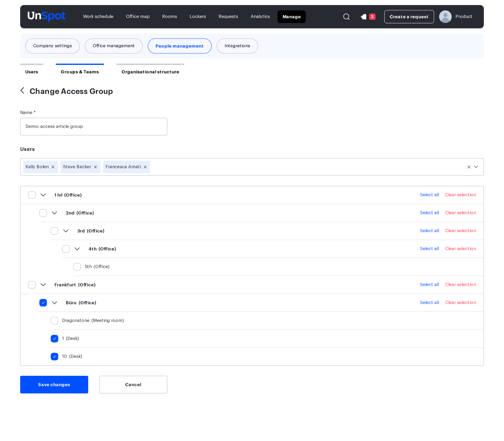Clear selection for 4th (Office)
504x441 pixels.
click(460, 248)
